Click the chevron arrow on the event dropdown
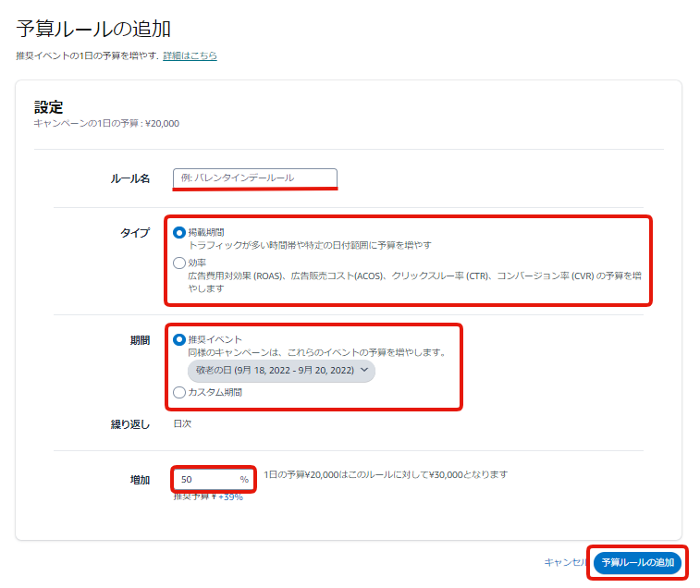The width and height of the screenshot is (700, 588). point(364,371)
